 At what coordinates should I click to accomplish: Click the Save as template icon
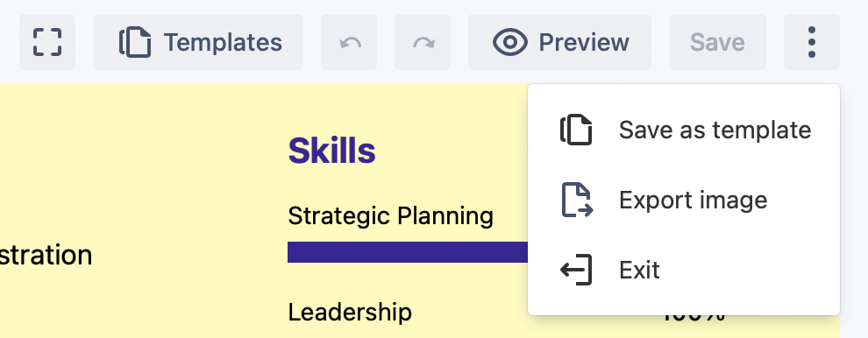click(576, 130)
